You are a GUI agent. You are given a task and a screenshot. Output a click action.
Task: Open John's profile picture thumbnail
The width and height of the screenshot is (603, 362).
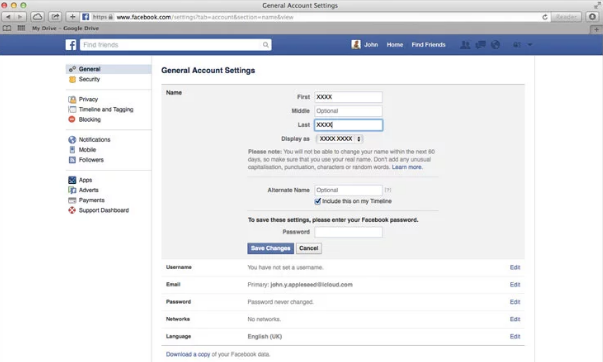coord(356,45)
